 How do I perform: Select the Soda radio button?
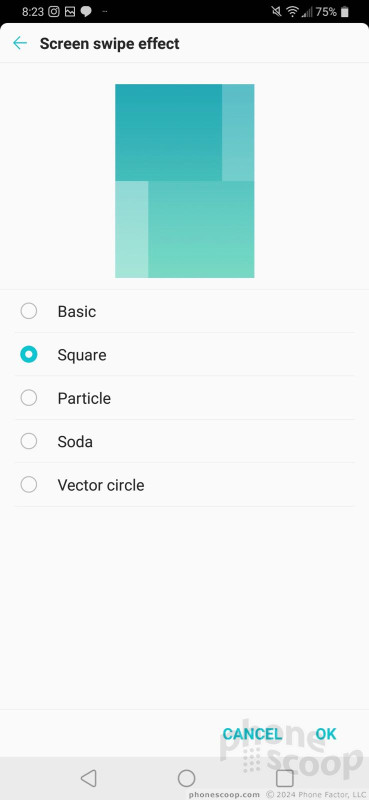point(29,441)
